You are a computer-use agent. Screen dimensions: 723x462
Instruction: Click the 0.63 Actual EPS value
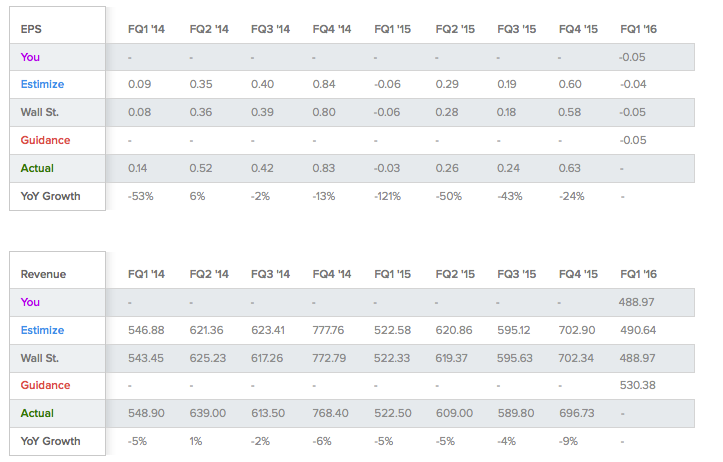click(x=569, y=168)
